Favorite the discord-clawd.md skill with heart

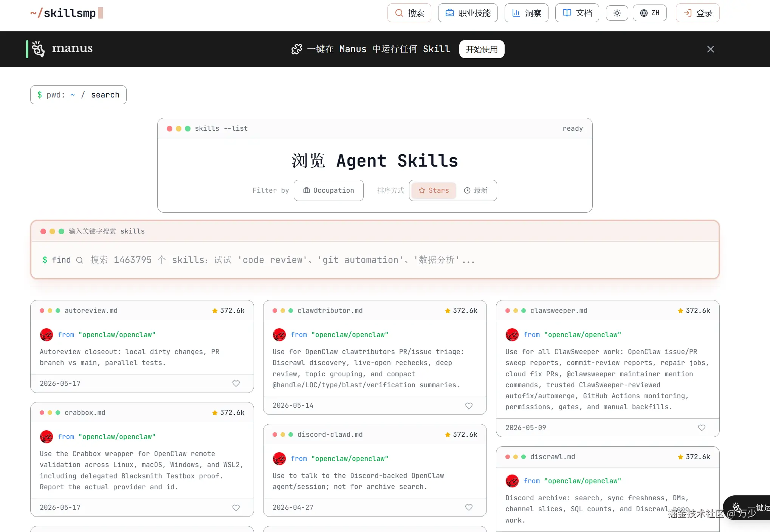click(469, 507)
